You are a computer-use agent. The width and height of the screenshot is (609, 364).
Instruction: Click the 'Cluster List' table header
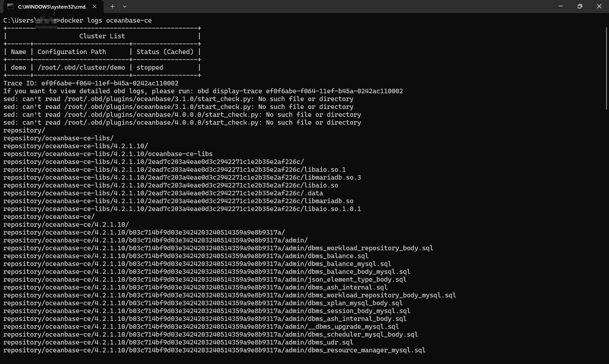click(102, 36)
